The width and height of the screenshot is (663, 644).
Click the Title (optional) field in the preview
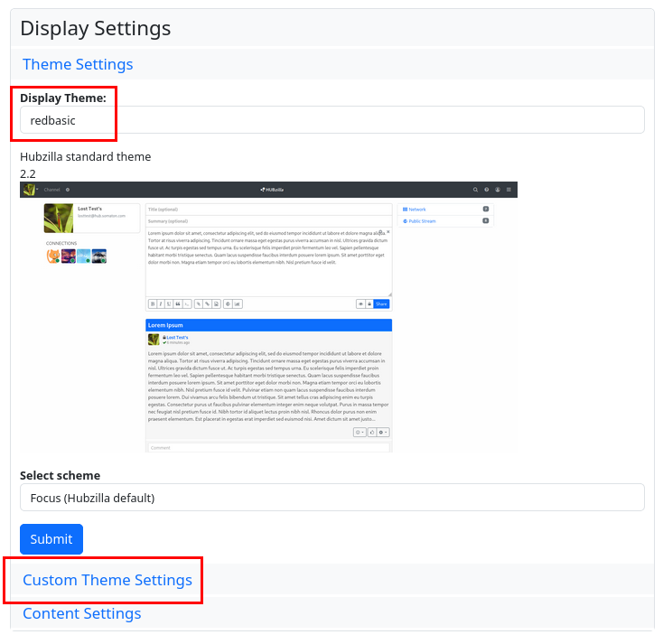(268, 209)
